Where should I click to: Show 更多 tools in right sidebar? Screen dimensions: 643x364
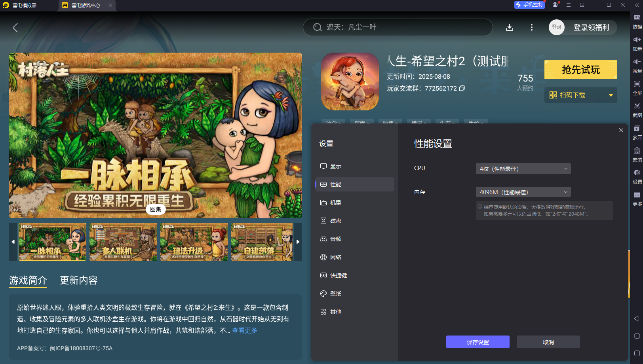point(637,199)
